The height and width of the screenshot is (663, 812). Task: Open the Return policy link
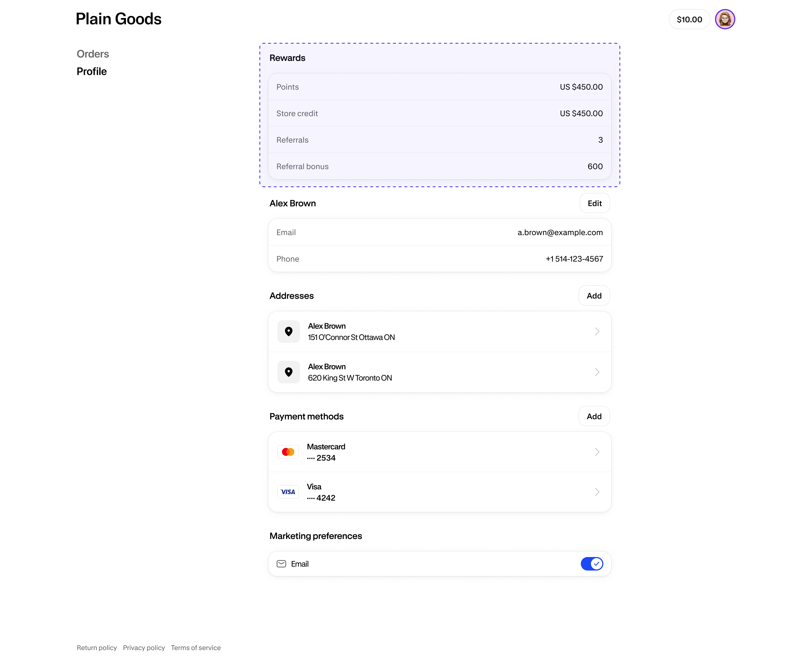pos(97,648)
